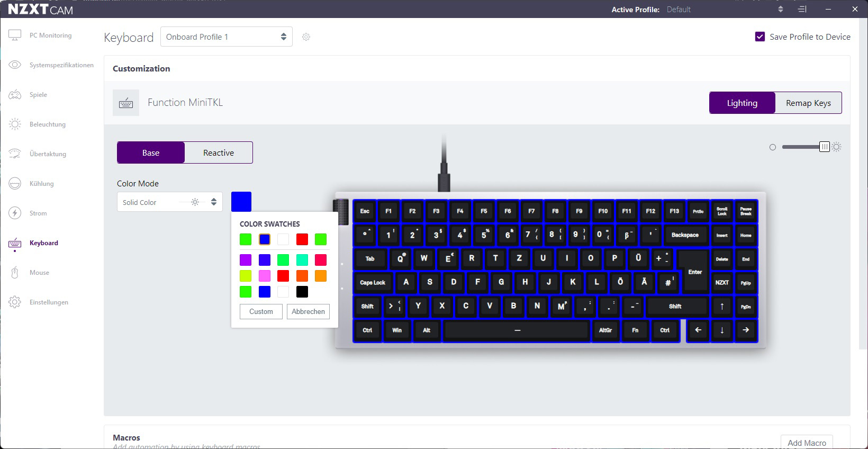
Task: Select the AltGr key
Action: coord(605,330)
